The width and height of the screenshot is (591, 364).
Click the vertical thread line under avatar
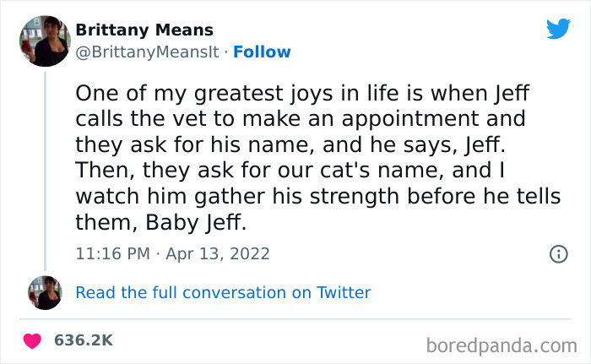click(x=45, y=169)
